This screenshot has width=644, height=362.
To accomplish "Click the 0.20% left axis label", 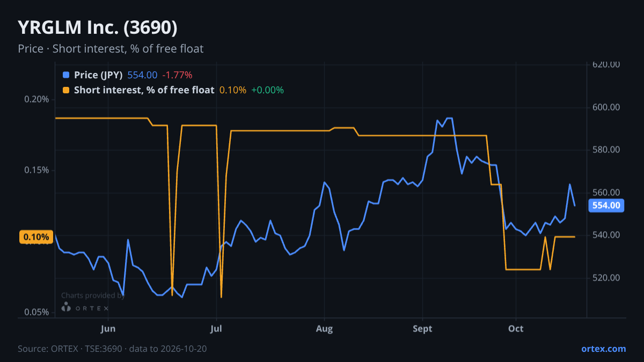I will coord(37,99).
